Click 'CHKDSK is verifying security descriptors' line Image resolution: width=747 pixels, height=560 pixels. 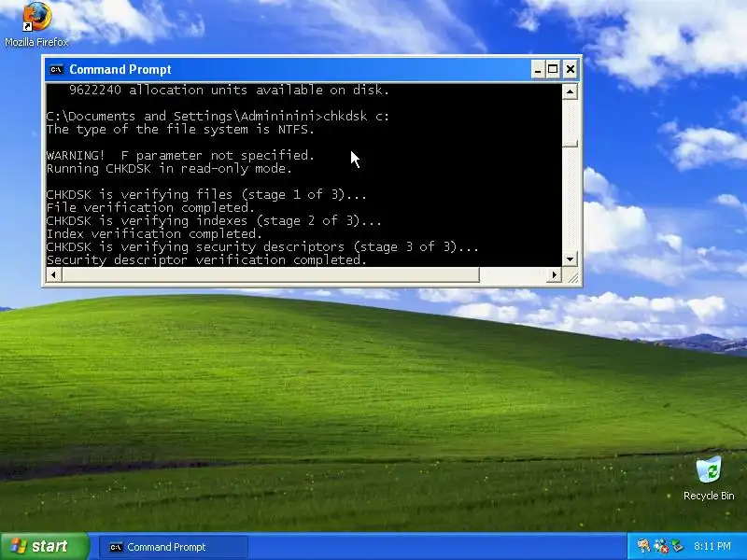click(x=262, y=246)
